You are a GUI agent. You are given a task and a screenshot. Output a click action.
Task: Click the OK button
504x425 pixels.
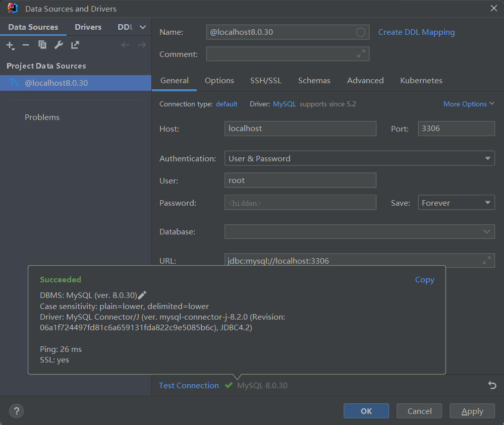coord(366,411)
